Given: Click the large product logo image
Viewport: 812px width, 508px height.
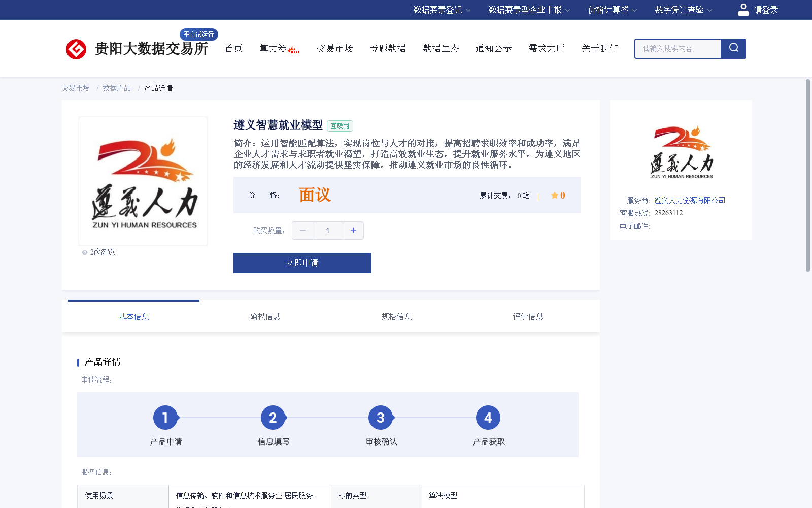Looking at the screenshot, I should 143,181.
